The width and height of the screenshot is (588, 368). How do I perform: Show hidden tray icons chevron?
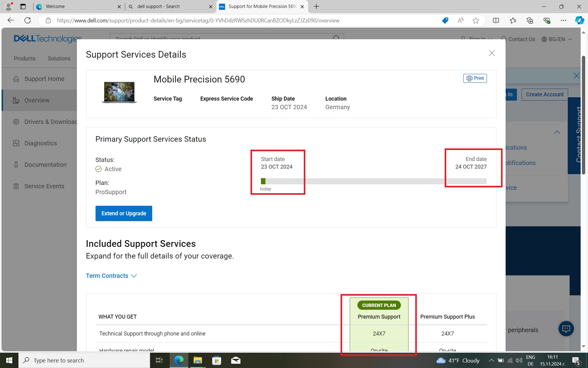tap(491, 360)
